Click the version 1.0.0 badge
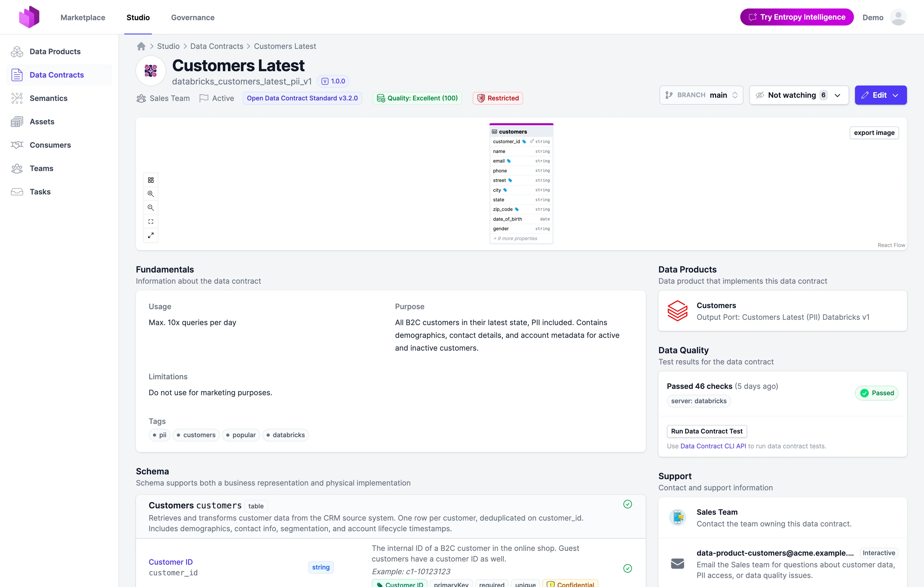Image resolution: width=924 pixels, height=587 pixels. pos(333,81)
